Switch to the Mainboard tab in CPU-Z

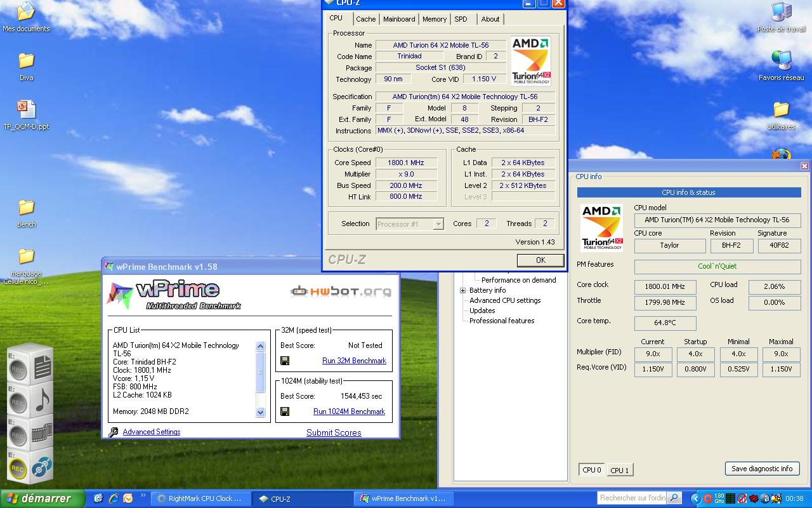[x=399, y=19]
